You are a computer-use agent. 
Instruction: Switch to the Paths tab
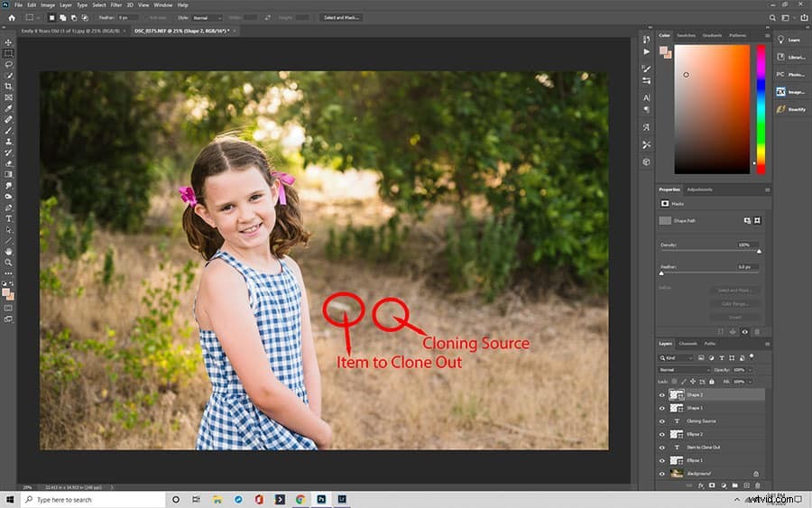click(x=710, y=343)
